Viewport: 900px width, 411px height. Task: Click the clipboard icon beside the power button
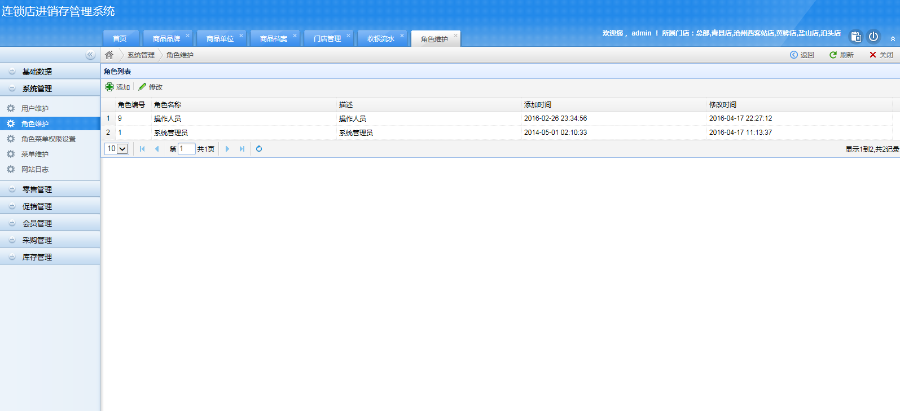[x=856, y=37]
